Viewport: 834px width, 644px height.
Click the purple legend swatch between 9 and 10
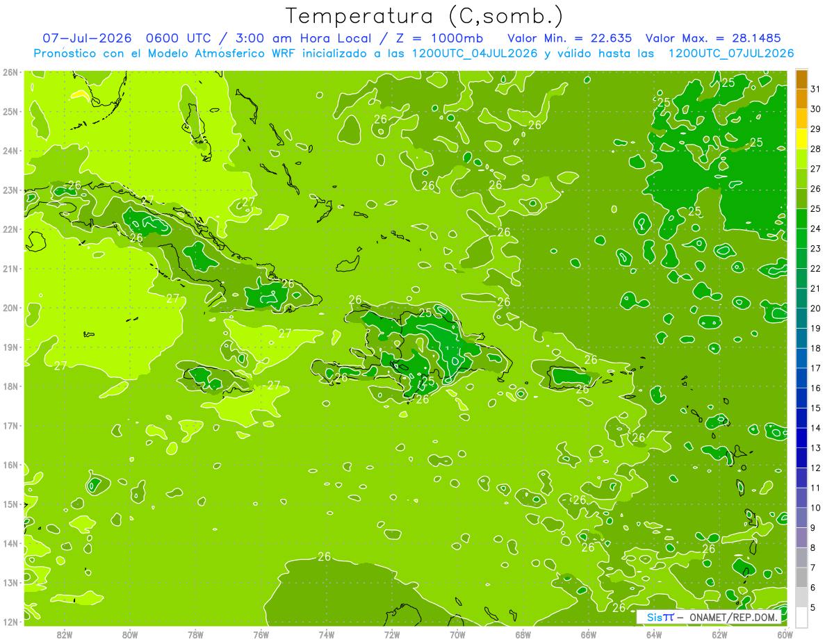[801, 518]
